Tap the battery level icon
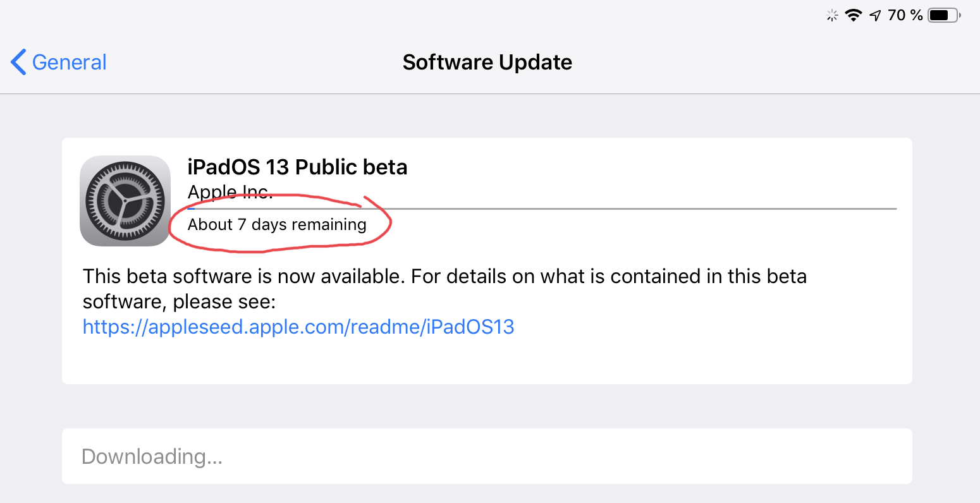Screen dimensions: 980x503 943,16
